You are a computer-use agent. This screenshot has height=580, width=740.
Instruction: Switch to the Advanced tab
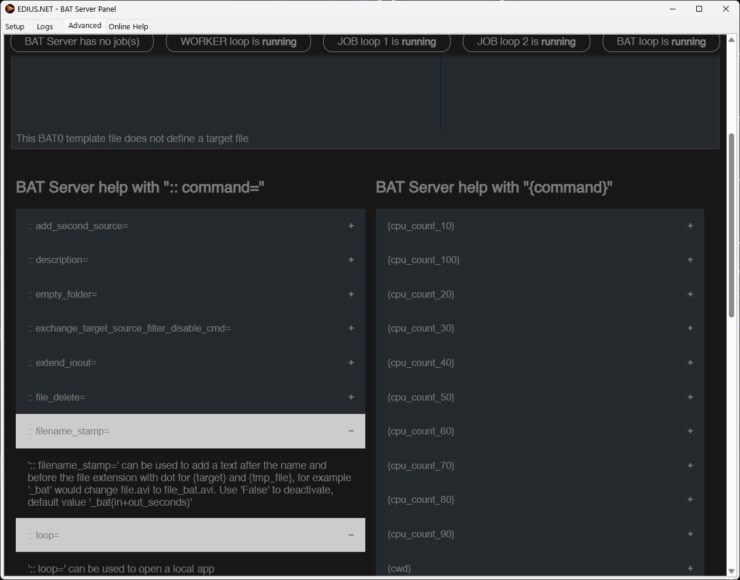[x=84, y=25]
